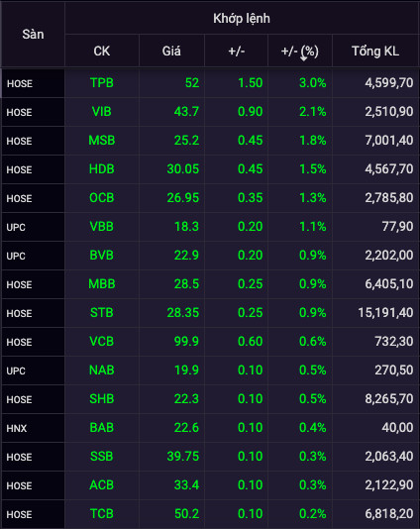This screenshot has width=420, height=529.
Task: Open the MSB stock symbol
Action: (102, 140)
